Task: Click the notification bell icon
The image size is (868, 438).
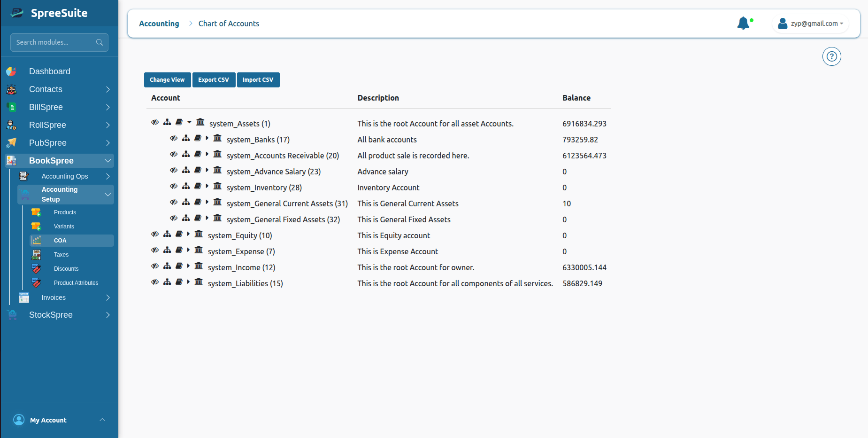Action: coord(743,23)
